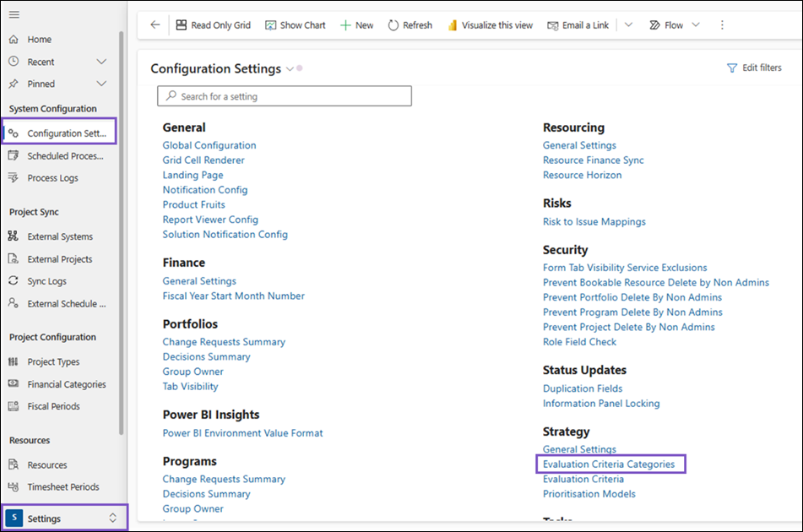Click the Edit filters funnel icon

point(732,68)
